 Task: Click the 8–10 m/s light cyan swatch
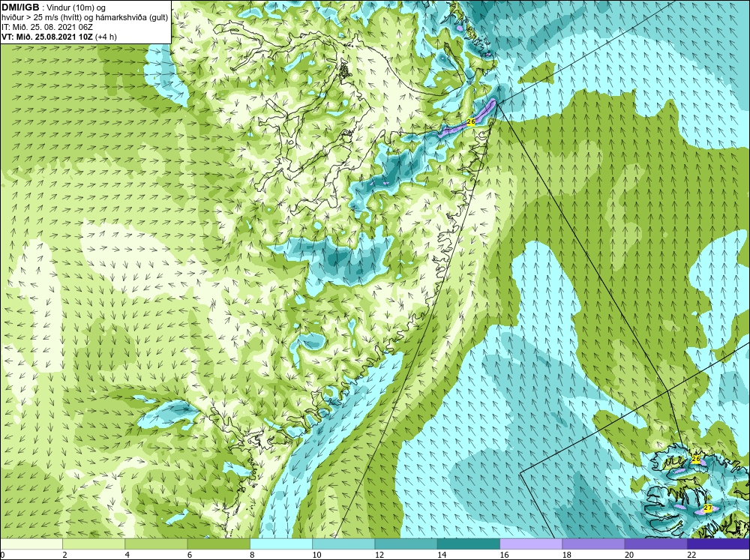(281, 544)
